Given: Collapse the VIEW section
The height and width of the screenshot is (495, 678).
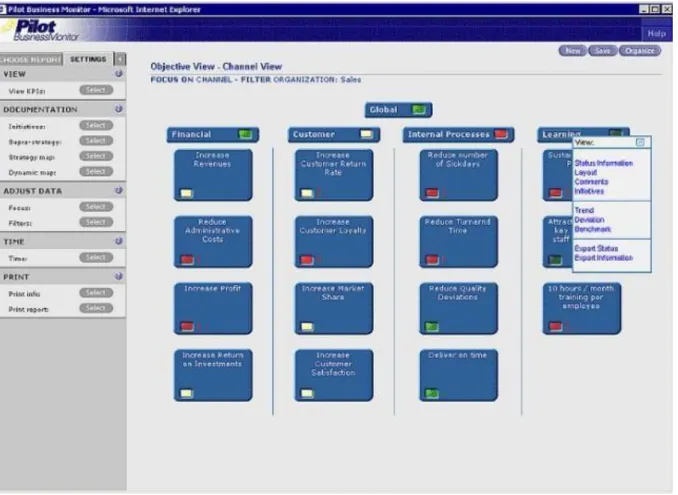Looking at the screenshot, I should [x=118, y=74].
